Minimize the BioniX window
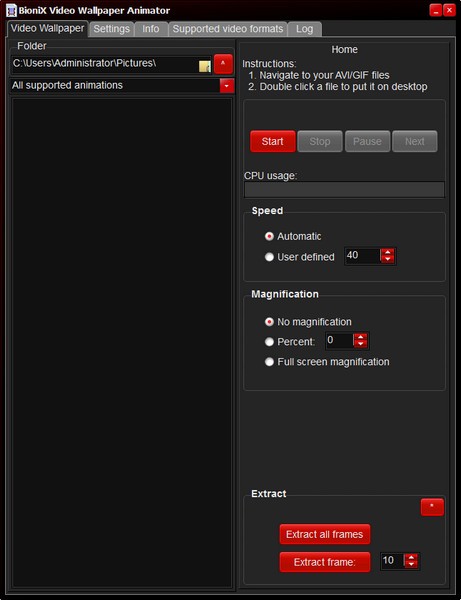Viewport: 461px width, 600px height. point(435,10)
